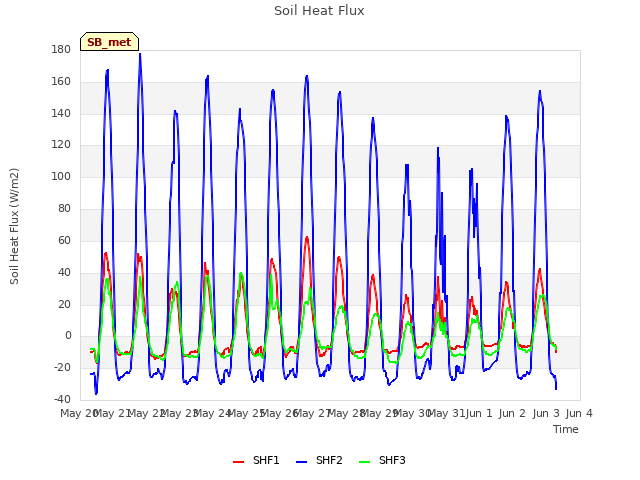Click the red SHF1 legend color marker
640x480 pixels.
pos(238,462)
